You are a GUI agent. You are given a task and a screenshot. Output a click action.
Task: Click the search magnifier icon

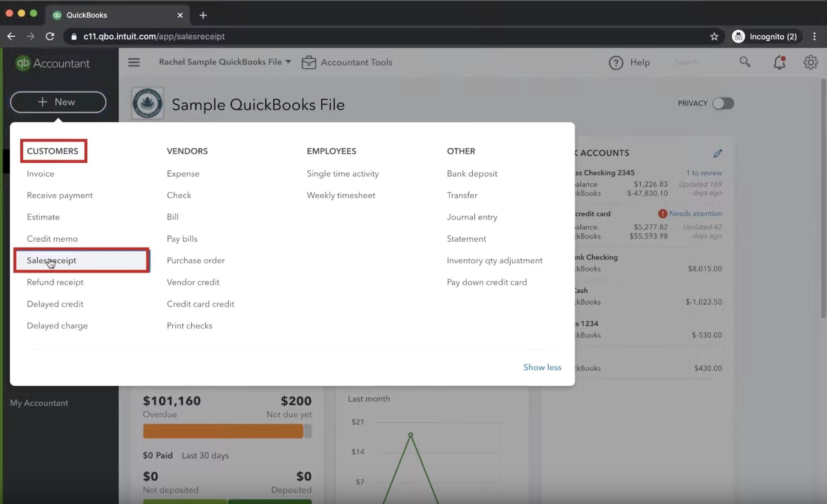745,62
